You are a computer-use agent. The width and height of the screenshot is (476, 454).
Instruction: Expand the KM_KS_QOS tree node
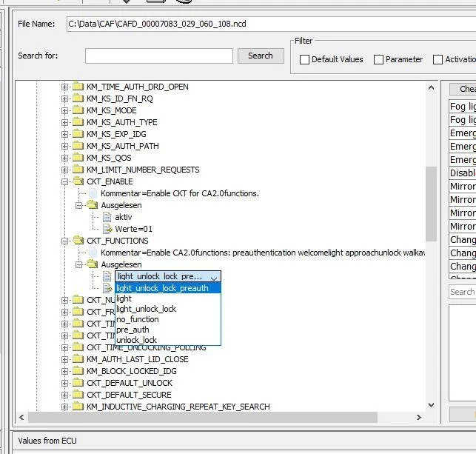[x=64, y=158]
